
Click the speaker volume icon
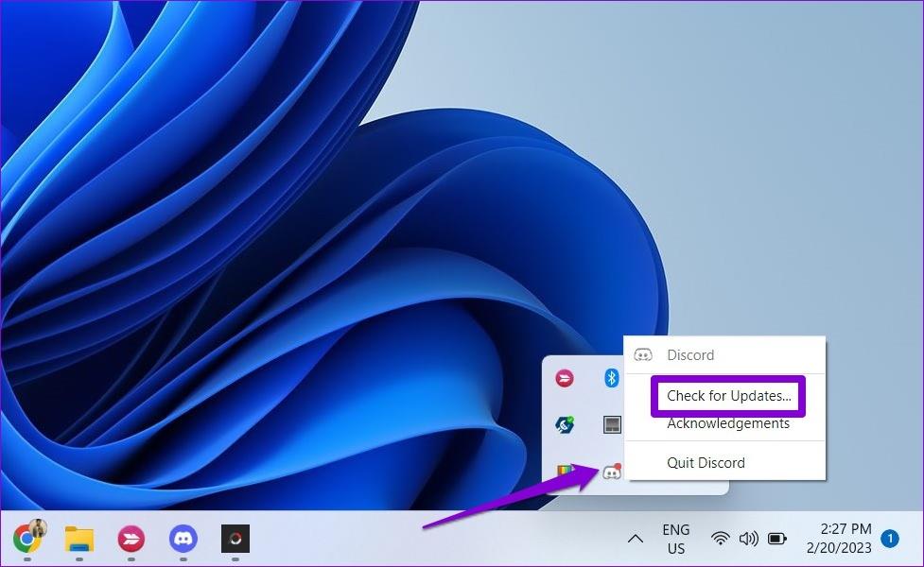[x=748, y=538]
